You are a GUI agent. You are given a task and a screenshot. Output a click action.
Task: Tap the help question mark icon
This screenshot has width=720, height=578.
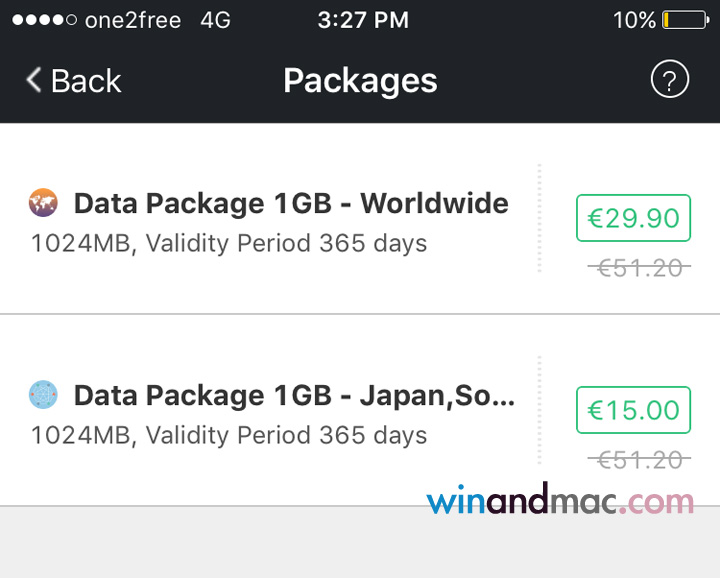pyautogui.click(x=669, y=80)
